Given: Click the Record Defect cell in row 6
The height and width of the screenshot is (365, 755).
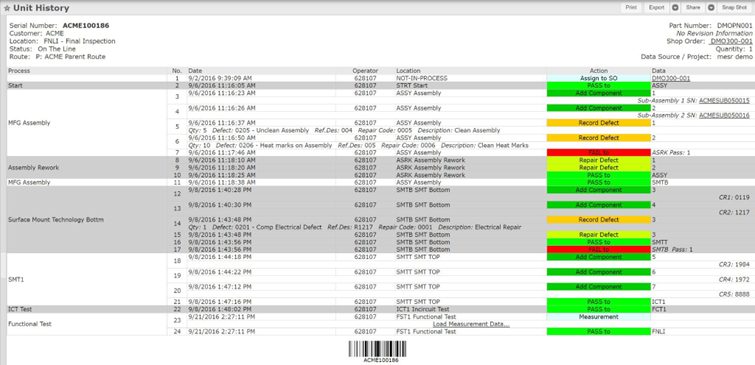Looking at the screenshot, I should pyautogui.click(x=599, y=138).
